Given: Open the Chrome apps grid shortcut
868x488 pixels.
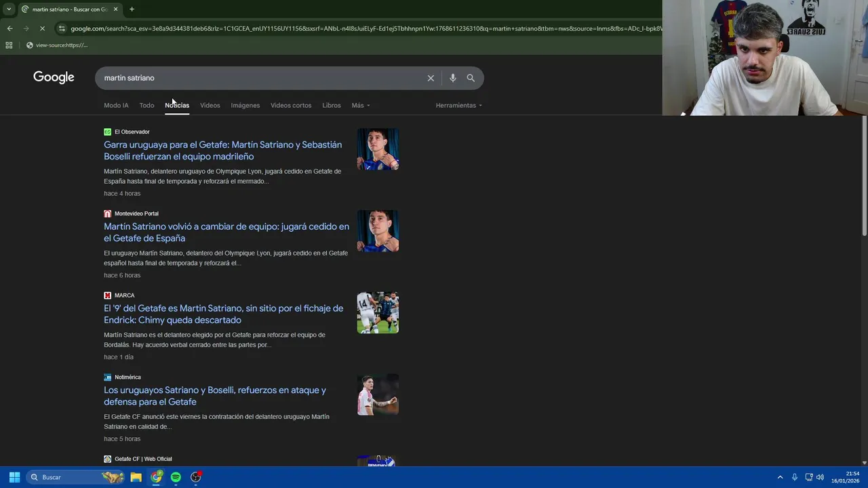Looking at the screenshot, I should 9,45.
